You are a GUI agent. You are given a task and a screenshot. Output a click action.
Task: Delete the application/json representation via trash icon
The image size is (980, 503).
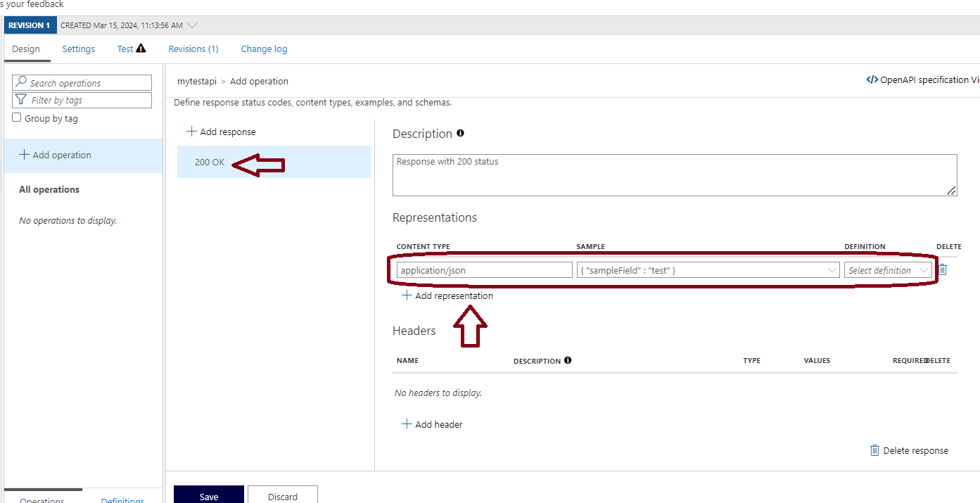tap(943, 269)
